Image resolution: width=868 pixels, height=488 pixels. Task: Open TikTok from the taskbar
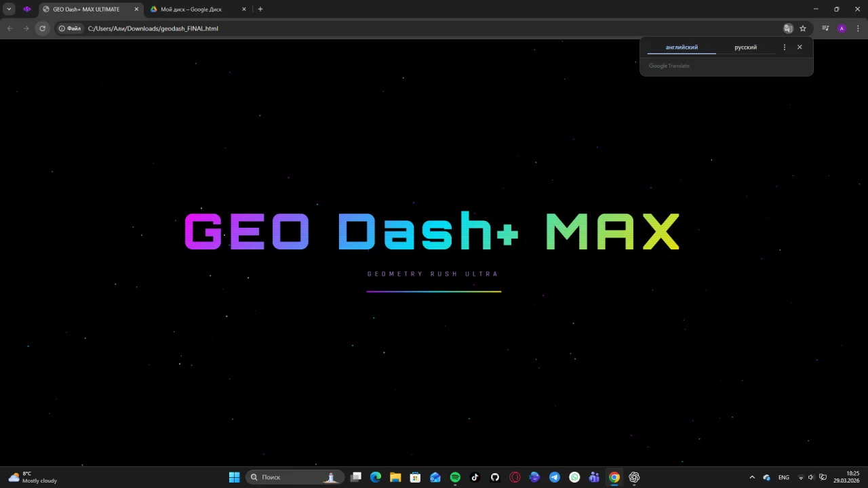[475, 477]
